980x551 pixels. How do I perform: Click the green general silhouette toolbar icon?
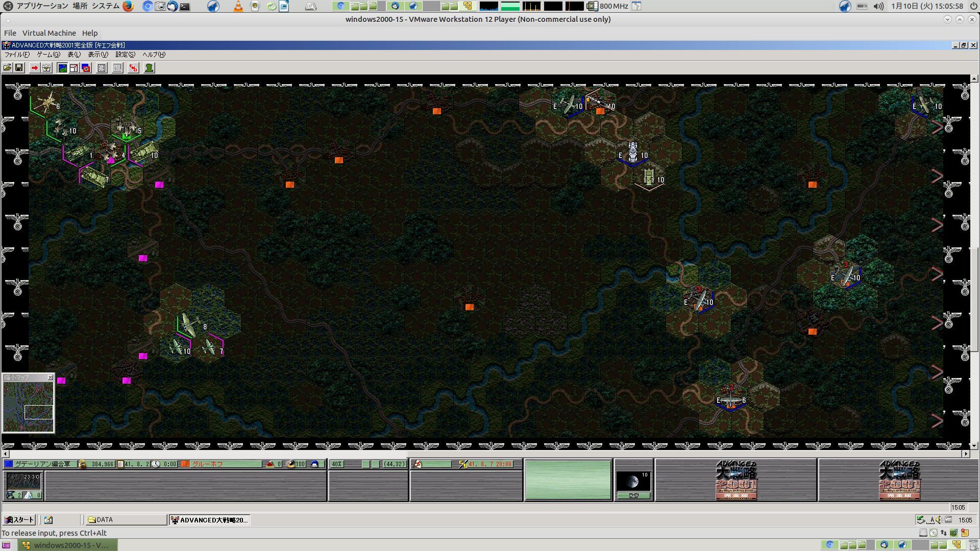(149, 68)
